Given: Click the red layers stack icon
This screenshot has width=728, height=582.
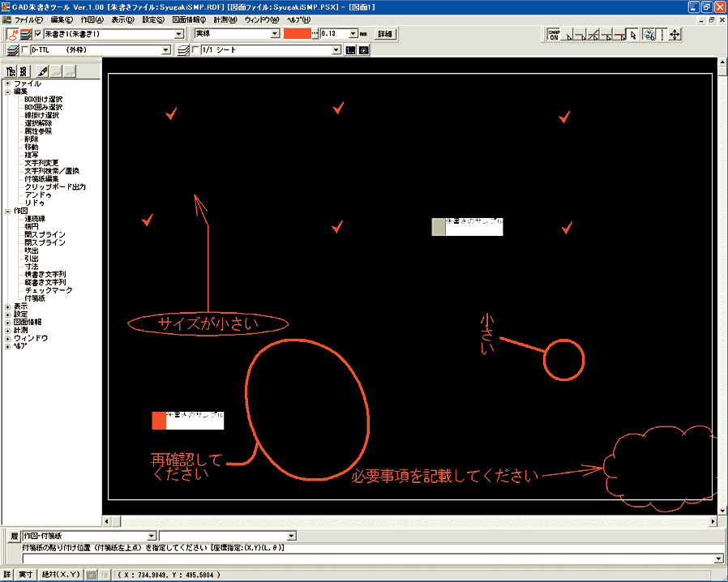Looking at the screenshot, I should [26, 34].
